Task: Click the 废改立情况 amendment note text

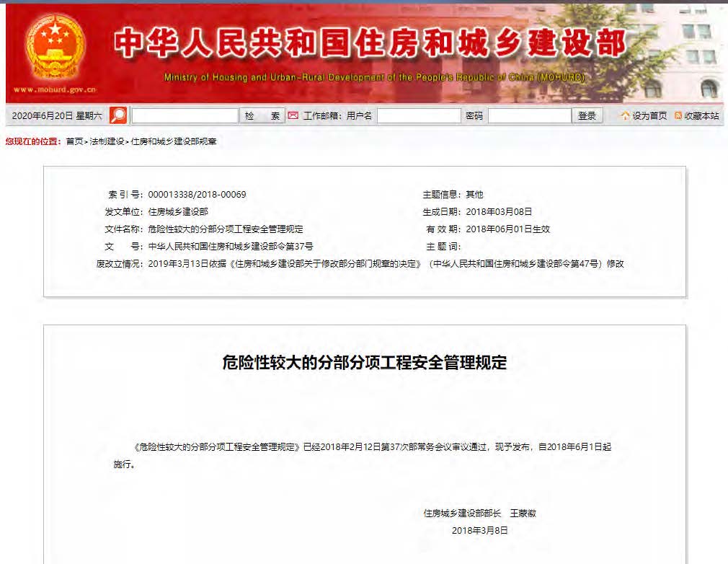Action: (386, 264)
